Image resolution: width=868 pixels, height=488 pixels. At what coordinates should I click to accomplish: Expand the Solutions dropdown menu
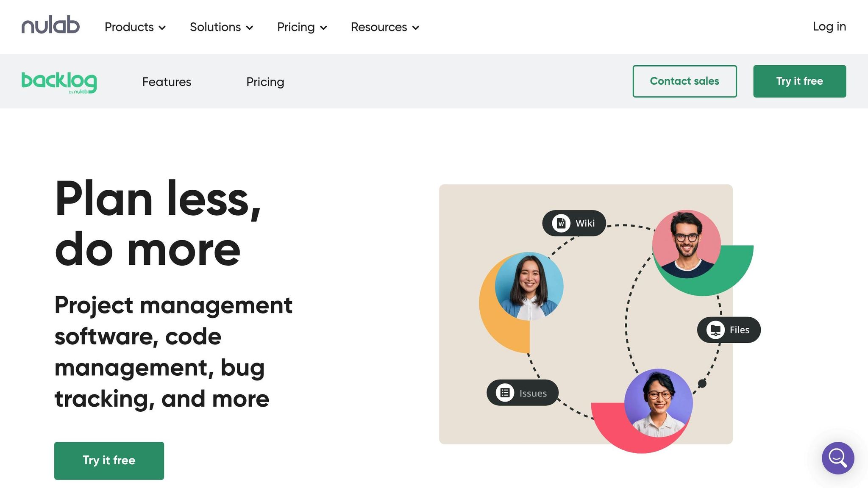221,27
